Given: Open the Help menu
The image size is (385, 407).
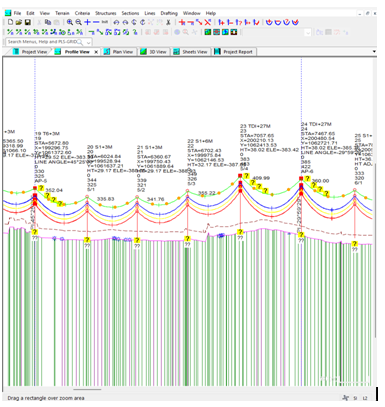Looking at the screenshot, I should (211, 13).
